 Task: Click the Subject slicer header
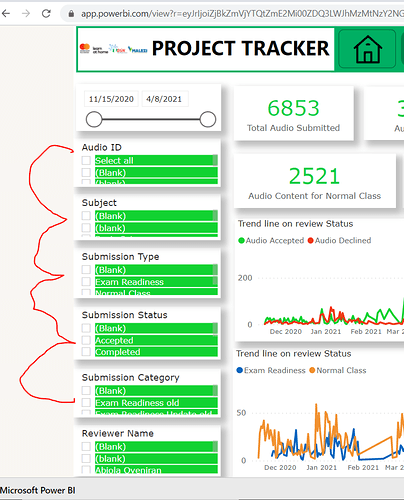pos(99,203)
